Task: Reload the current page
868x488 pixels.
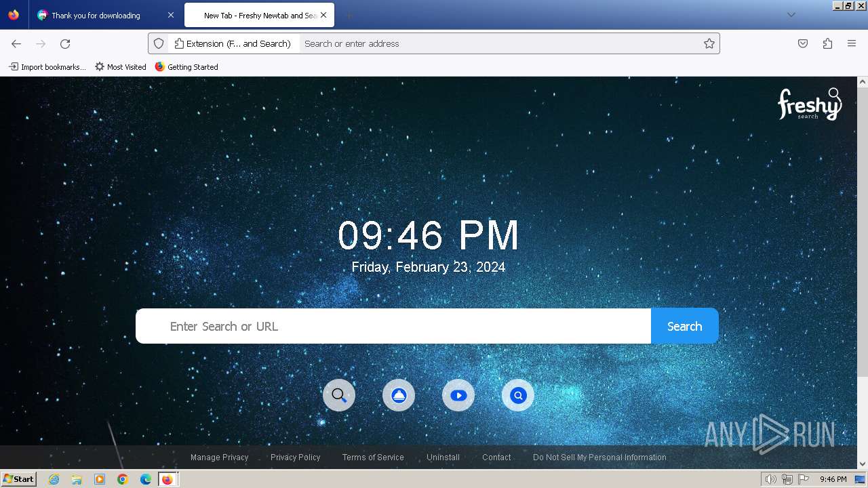Action: pyautogui.click(x=65, y=43)
